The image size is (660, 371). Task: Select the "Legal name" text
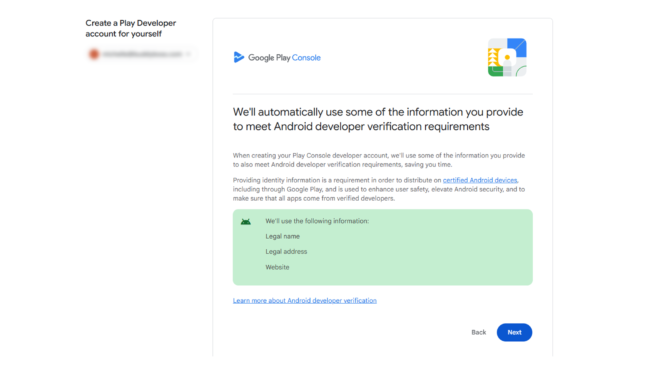pos(282,236)
